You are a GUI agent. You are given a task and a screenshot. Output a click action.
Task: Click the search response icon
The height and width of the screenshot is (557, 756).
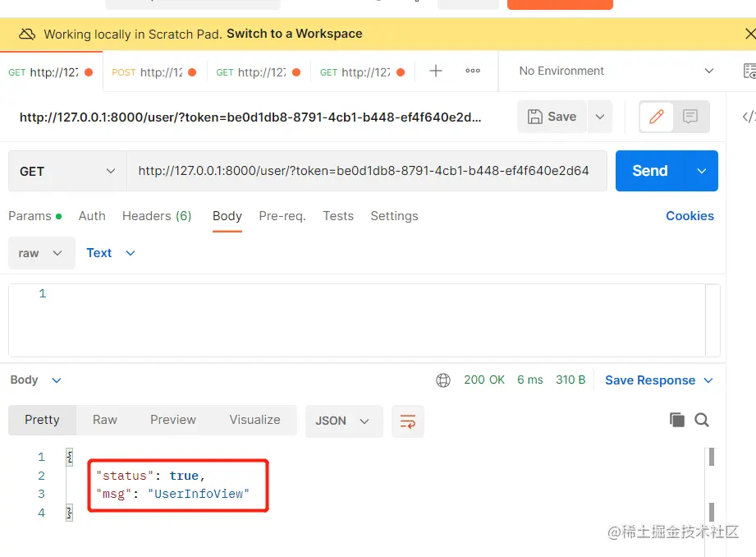click(702, 420)
